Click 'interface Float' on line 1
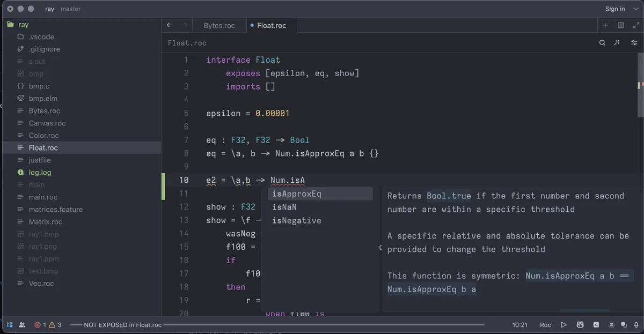644x334 pixels. click(x=243, y=60)
